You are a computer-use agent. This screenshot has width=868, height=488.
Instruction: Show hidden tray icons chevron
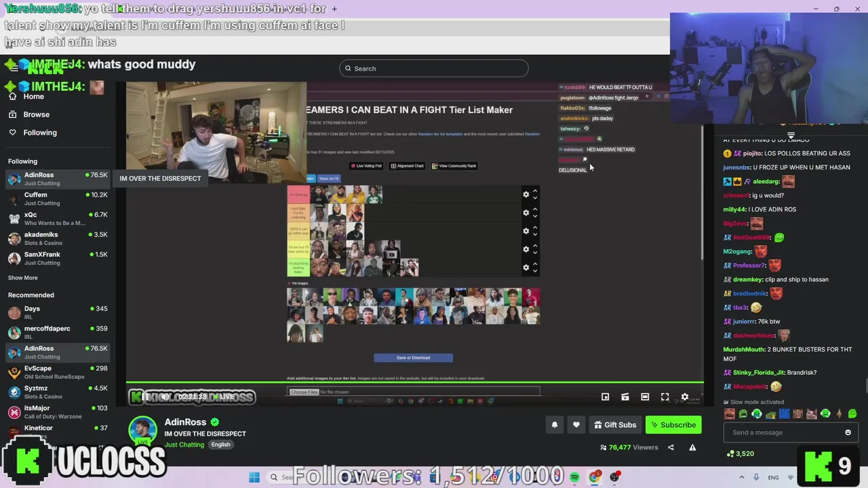[742, 477]
